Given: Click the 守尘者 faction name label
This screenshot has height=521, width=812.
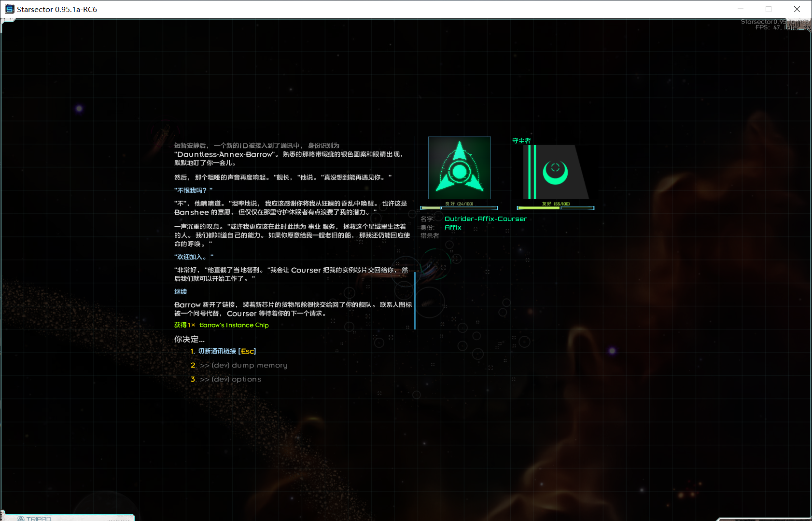Looking at the screenshot, I should click(521, 141).
